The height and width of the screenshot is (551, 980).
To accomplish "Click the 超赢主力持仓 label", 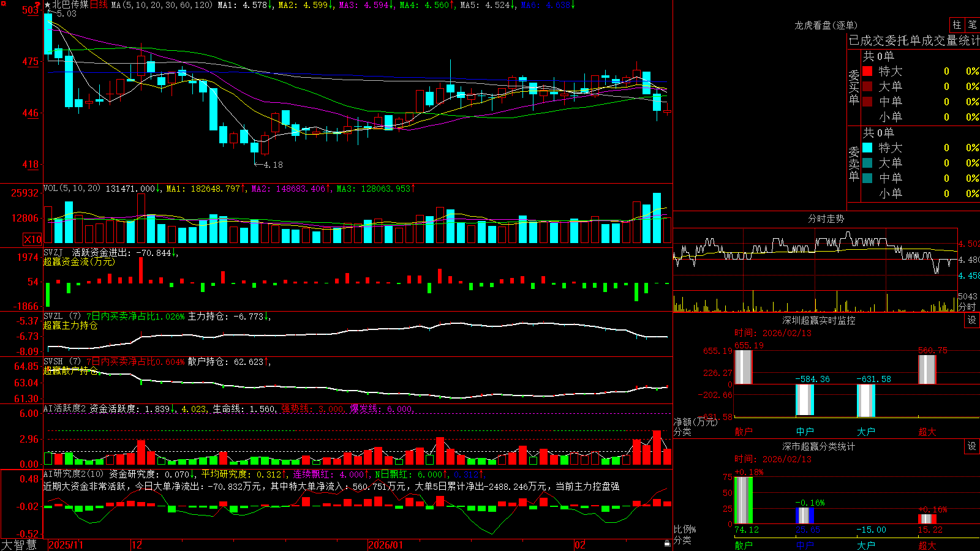I will click(70, 325).
